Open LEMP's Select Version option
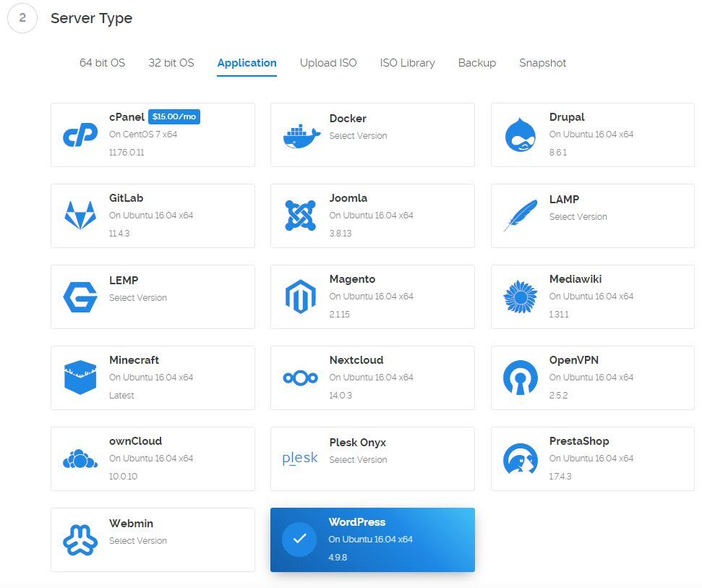Image resolution: width=702 pixels, height=588 pixels. click(x=138, y=298)
